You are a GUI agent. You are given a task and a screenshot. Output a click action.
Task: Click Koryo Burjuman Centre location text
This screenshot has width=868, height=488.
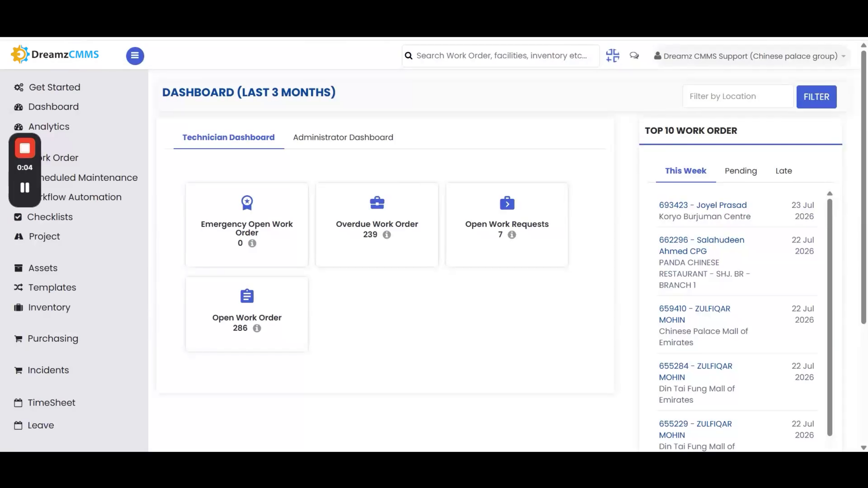[x=705, y=217]
